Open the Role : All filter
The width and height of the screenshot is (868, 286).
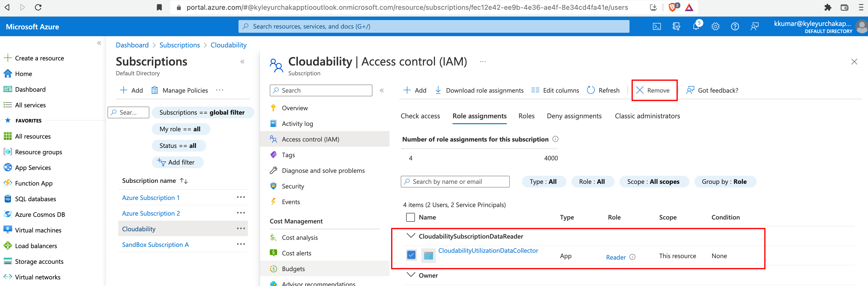[x=592, y=182]
